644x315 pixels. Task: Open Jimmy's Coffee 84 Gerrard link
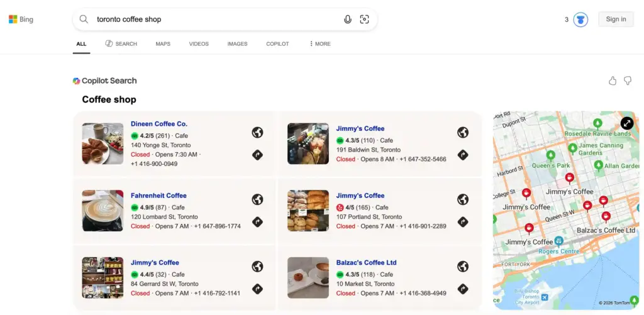point(155,262)
